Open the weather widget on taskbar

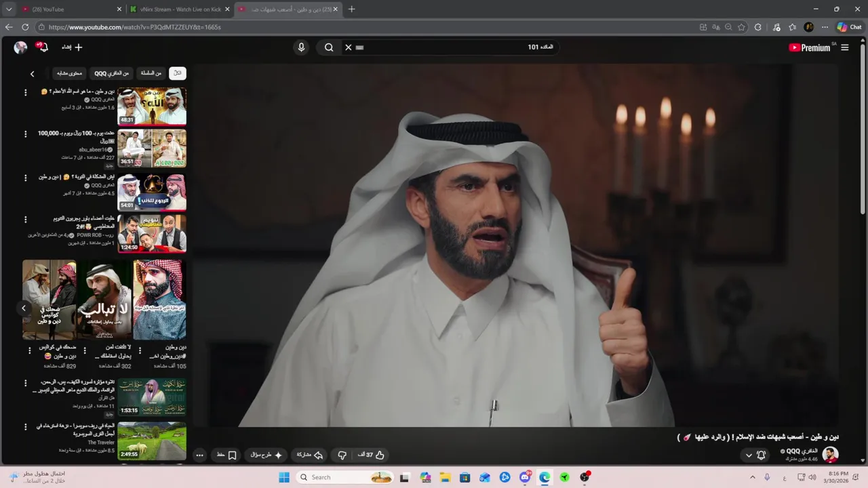click(x=37, y=477)
